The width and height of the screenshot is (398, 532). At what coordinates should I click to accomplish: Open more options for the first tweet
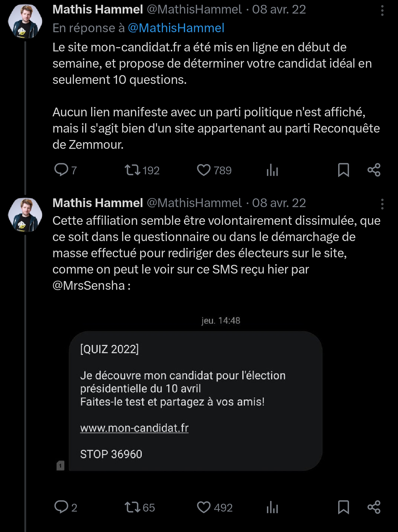point(382,11)
